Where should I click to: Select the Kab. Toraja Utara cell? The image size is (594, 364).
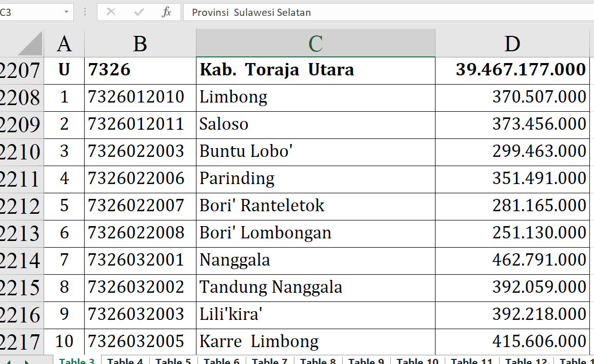pyautogui.click(x=315, y=70)
